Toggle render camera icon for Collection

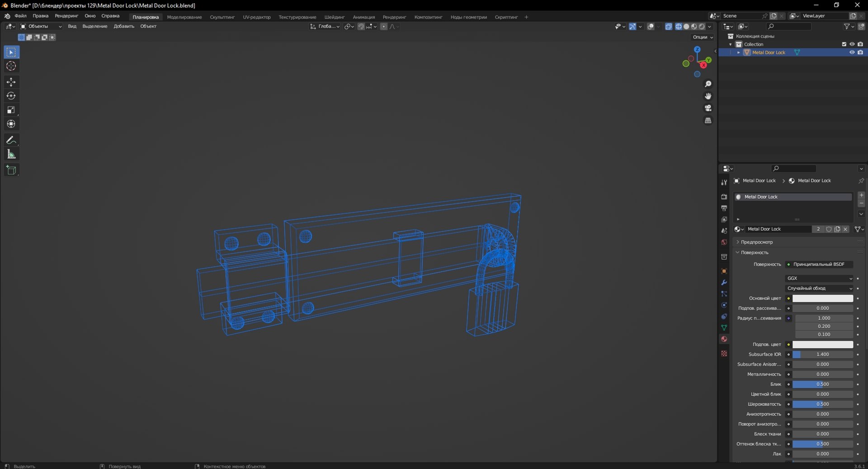click(860, 44)
